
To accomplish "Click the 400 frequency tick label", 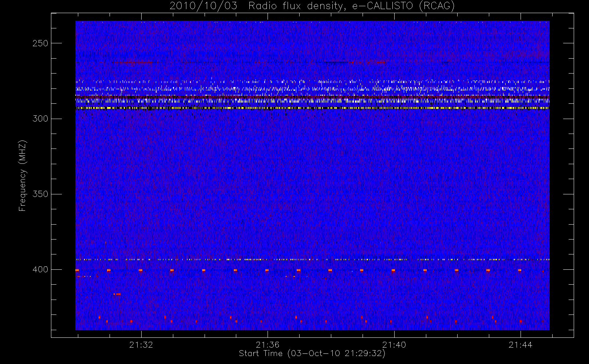I will tap(40, 269).
